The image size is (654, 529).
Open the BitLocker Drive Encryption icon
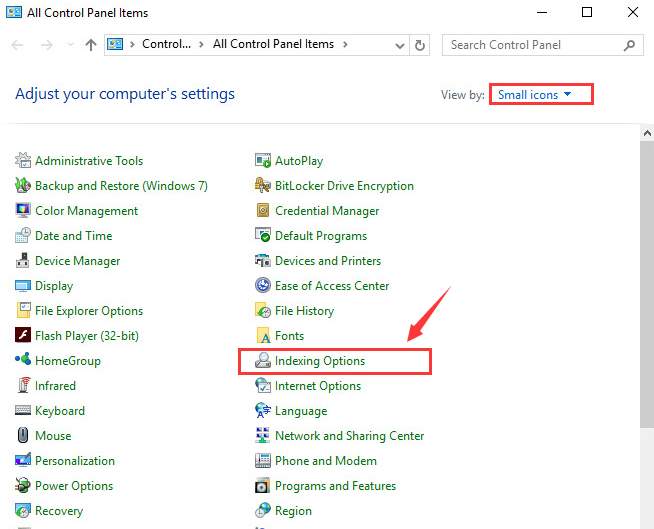[263, 186]
